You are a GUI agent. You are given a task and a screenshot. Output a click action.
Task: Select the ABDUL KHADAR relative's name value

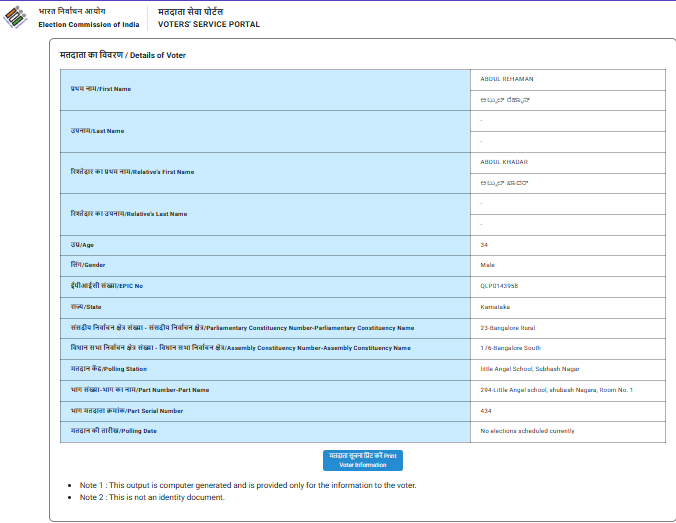pyautogui.click(x=504, y=161)
